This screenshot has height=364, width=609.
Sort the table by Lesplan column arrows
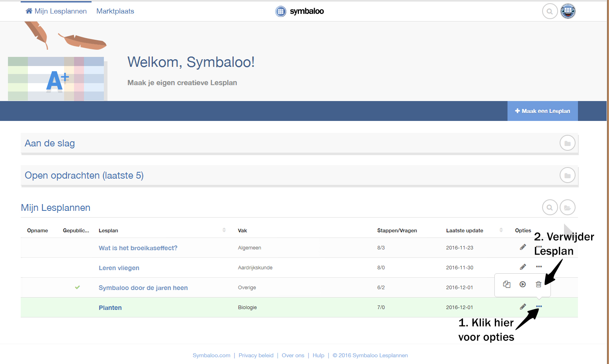pos(224,230)
